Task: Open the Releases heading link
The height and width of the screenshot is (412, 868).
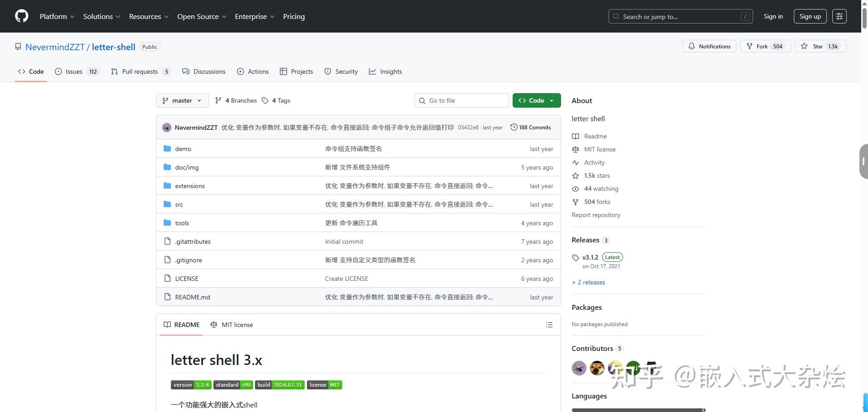Action: pos(591,240)
